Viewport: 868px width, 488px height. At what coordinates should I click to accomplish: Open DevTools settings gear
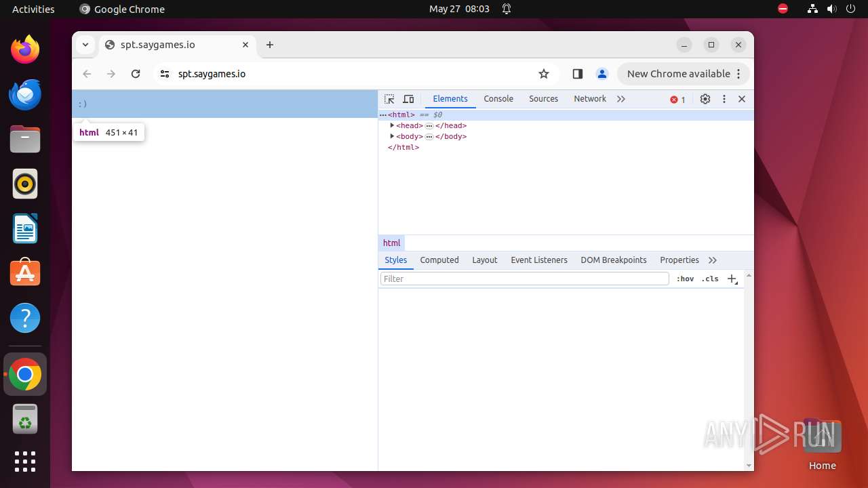(705, 99)
